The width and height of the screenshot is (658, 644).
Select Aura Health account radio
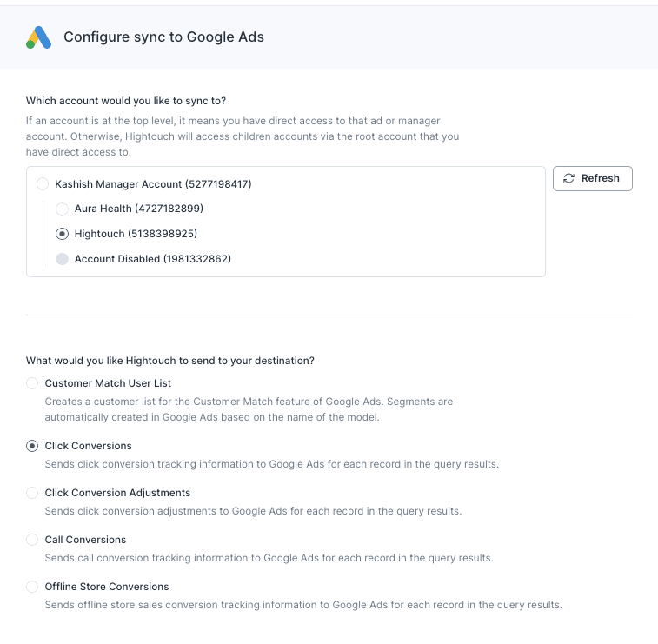pos(62,209)
